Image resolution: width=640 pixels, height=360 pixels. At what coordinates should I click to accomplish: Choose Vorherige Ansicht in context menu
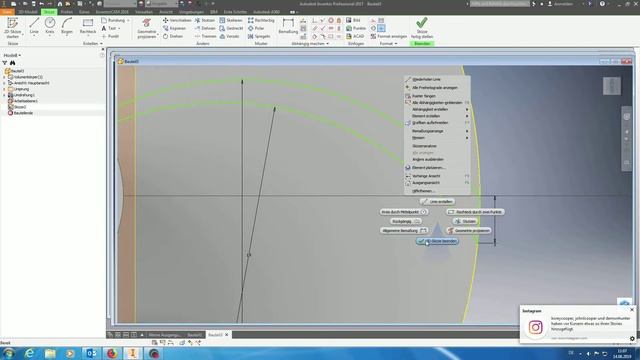[x=437, y=176]
